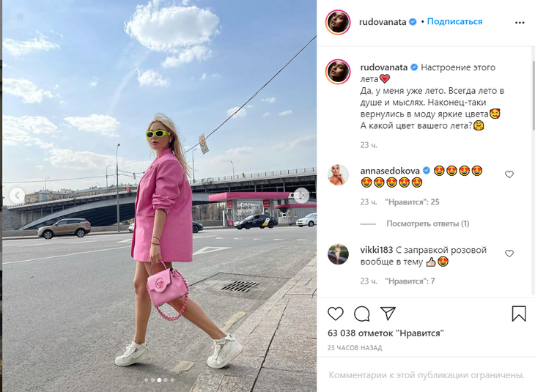Click the comments panel scrollbar
This screenshot has width=535, height=392.
533,95
